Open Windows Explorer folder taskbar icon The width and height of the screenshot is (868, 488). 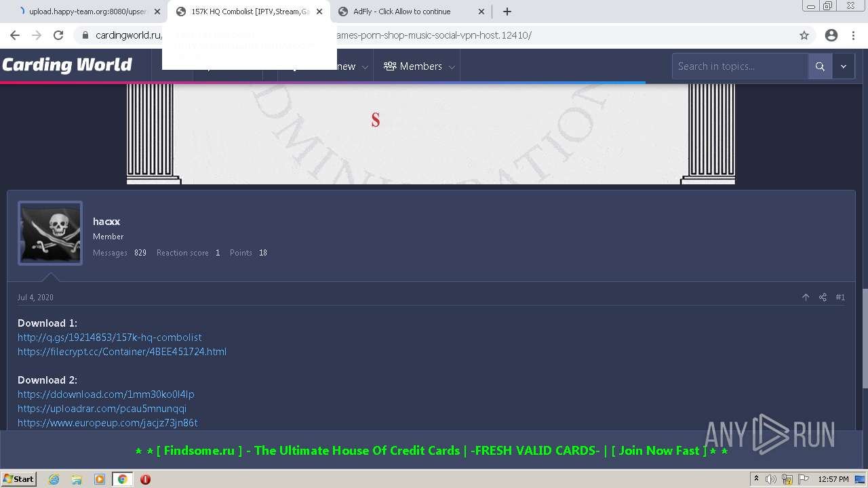[x=77, y=479]
